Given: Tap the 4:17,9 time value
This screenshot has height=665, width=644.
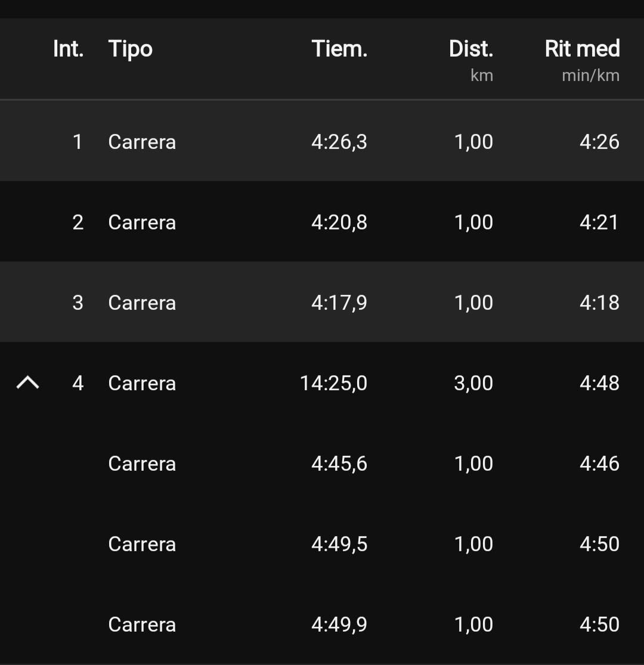Looking at the screenshot, I should [x=339, y=303].
